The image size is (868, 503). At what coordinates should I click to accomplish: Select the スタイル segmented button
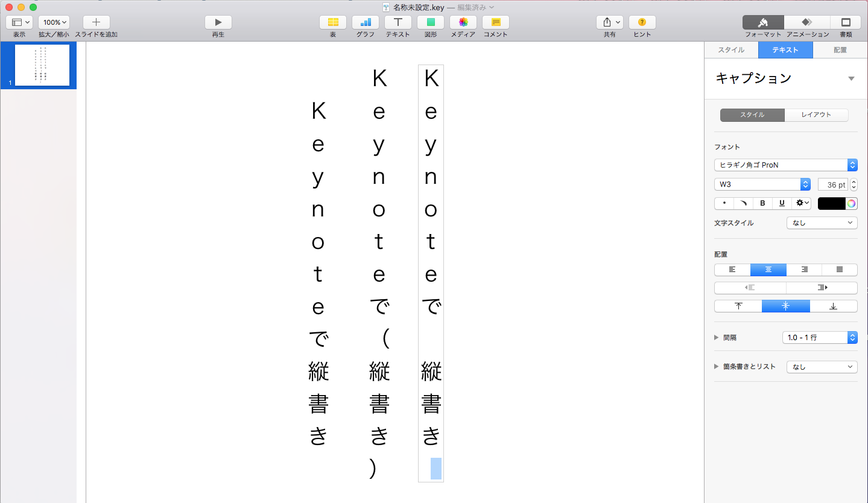[x=752, y=115]
